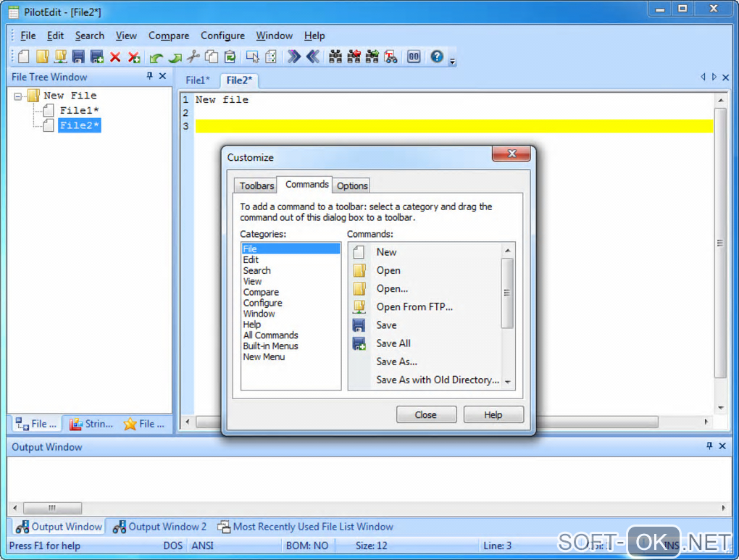Image resolution: width=739 pixels, height=560 pixels.
Task: Click the unindent double left chevron icon
Action: tap(313, 57)
